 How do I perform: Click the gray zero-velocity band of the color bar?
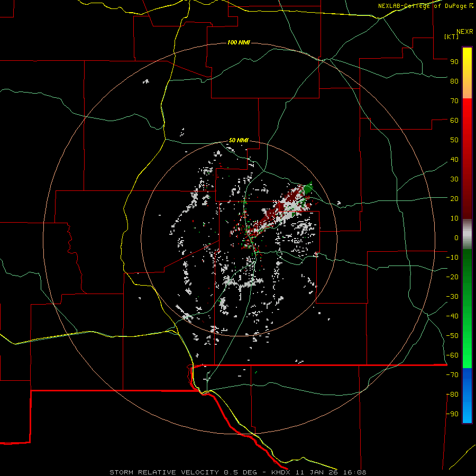[x=467, y=234]
